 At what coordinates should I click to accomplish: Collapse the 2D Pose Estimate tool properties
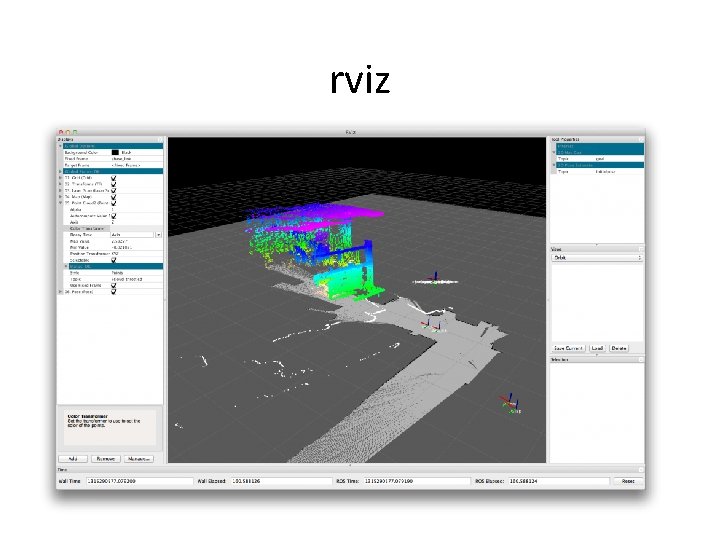[x=554, y=165]
